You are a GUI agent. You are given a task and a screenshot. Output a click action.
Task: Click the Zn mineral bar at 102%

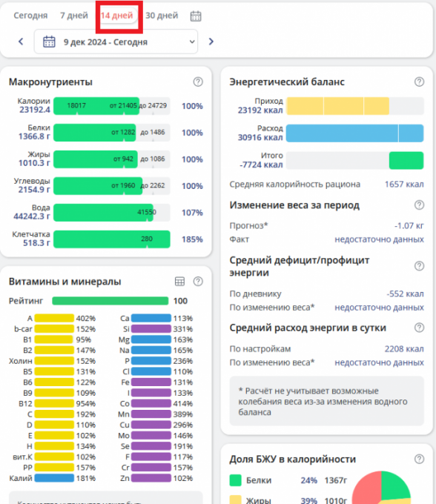[x=151, y=478]
